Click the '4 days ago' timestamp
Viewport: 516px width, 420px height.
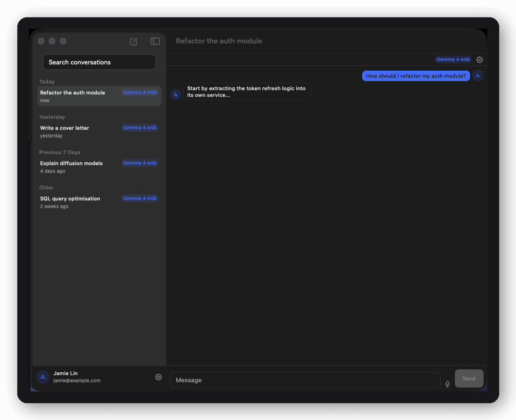[x=53, y=171]
